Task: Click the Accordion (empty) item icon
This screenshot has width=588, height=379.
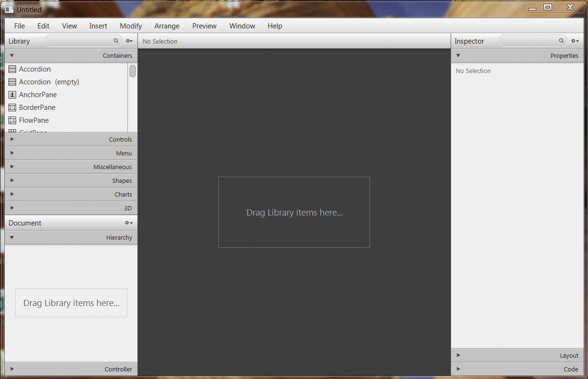Action: coord(12,81)
